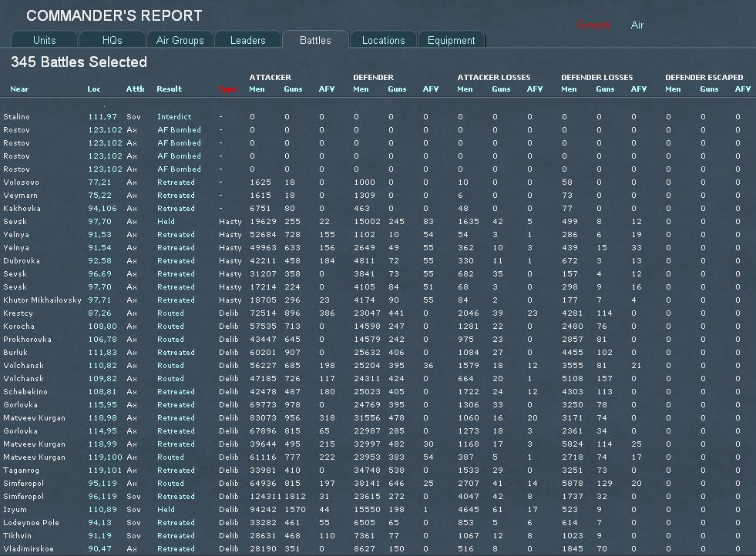
Task: Select the Battles tab
Action: [315, 39]
